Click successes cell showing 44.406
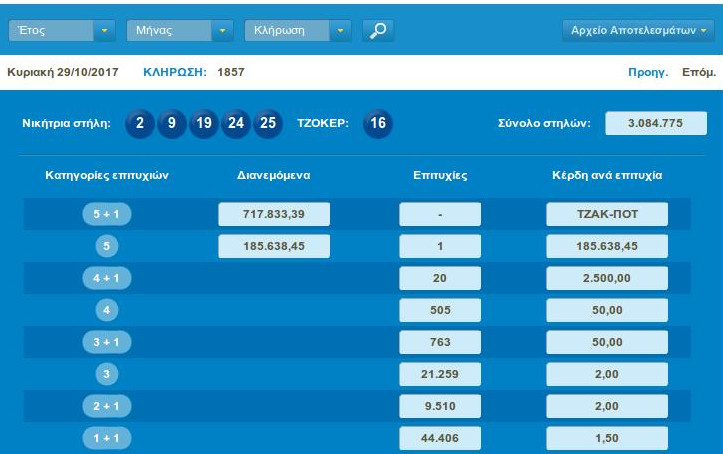723x454 pixels. [x=440, y=438]
